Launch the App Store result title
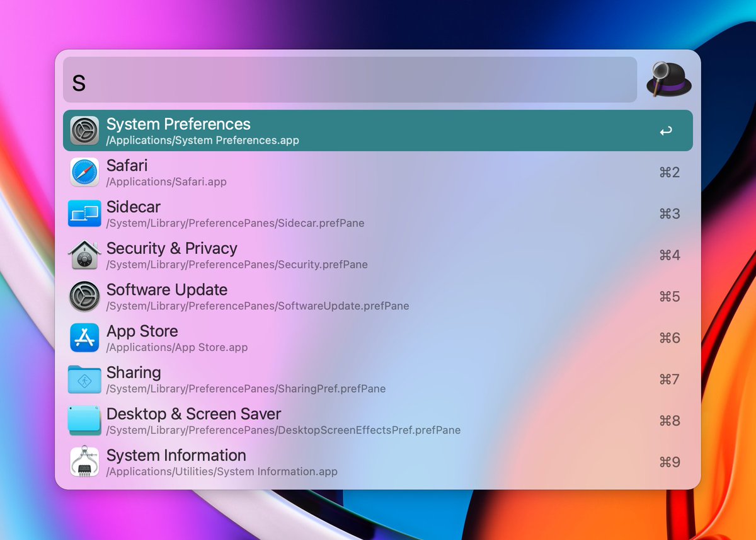 [142, 331]
